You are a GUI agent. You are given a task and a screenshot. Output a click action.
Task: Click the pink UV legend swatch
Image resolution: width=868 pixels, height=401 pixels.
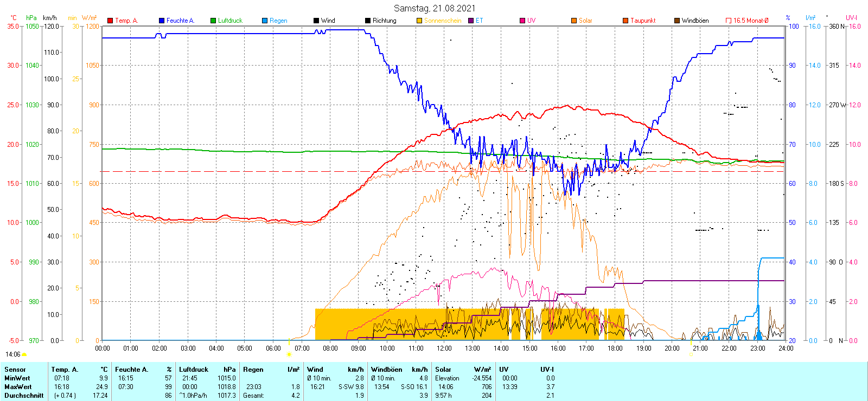click(522, 21)
